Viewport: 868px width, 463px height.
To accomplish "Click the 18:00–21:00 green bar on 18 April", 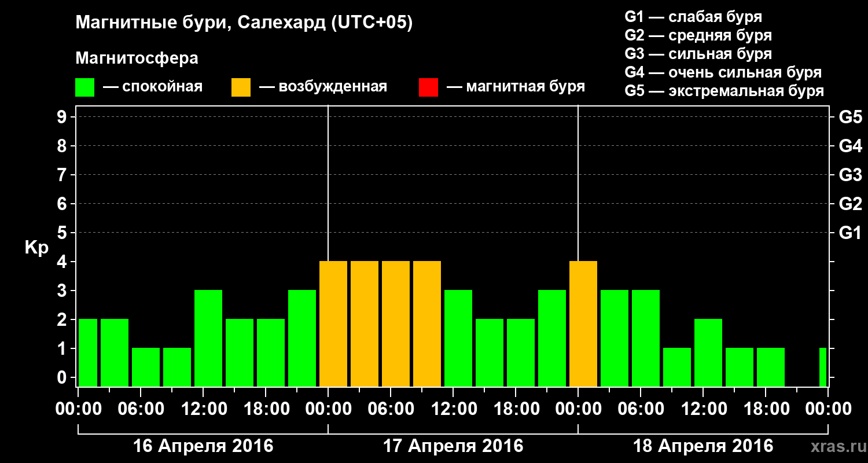I will pos(771,367).
